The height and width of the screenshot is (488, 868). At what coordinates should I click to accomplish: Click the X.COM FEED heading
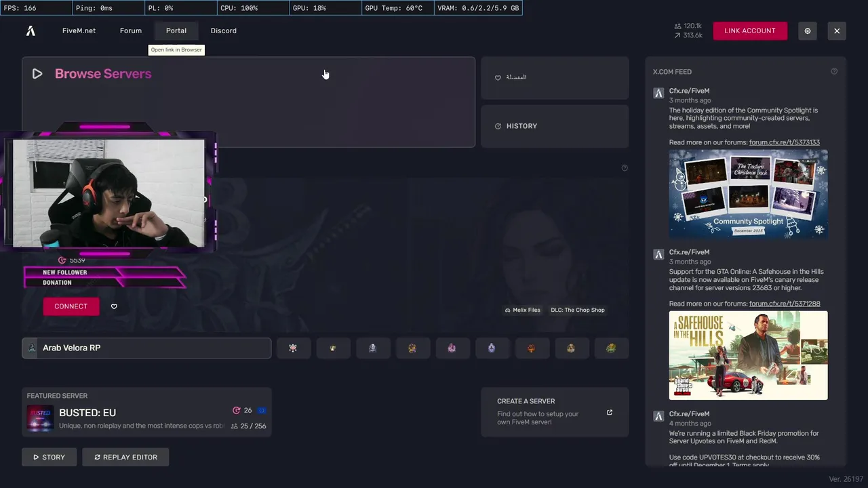coord(672,71)
